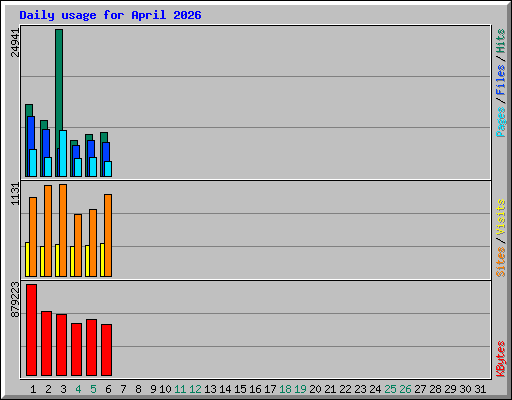Click day 15 on the x-axis
This screenshot has height=400, width=512.
[x=240, y=389]
